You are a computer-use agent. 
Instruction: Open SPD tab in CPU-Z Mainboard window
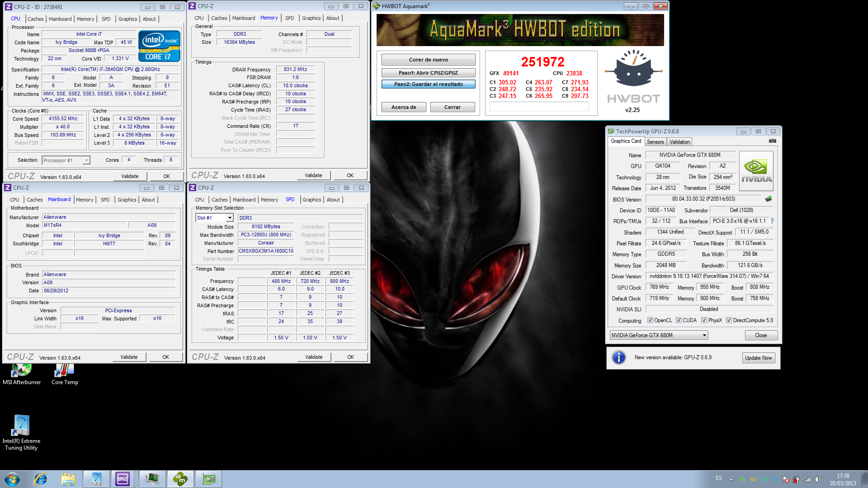105,200
